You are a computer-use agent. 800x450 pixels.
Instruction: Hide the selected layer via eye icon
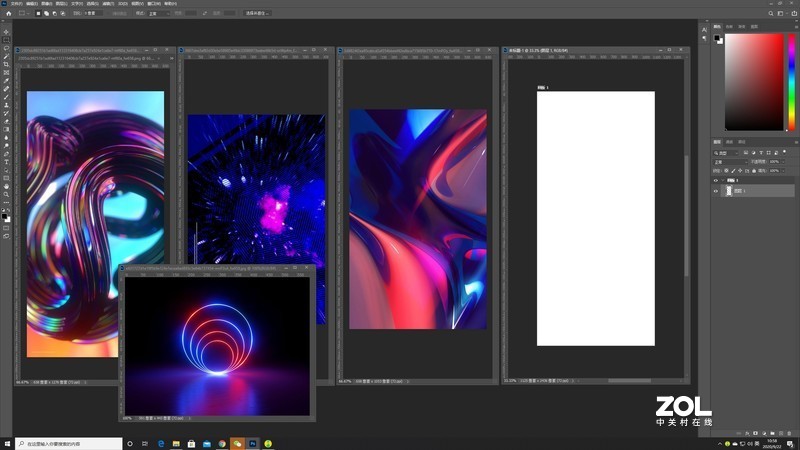[x=716, y=190]
